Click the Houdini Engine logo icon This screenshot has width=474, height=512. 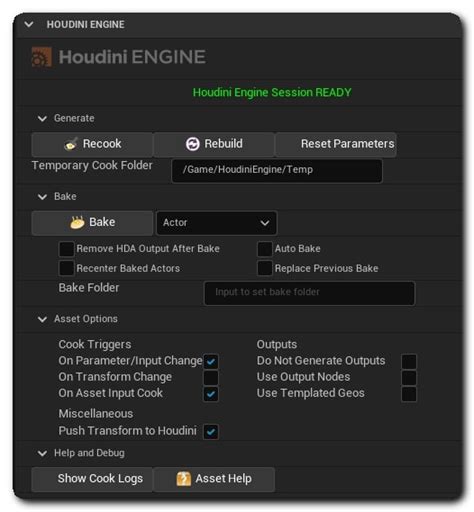point(42,57)
